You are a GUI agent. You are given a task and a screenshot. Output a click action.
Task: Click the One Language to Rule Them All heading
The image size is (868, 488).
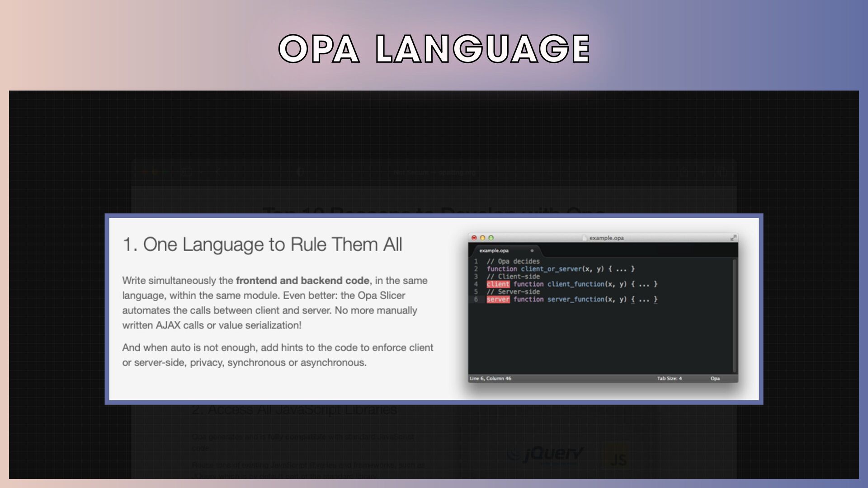[x=262, y=244]
